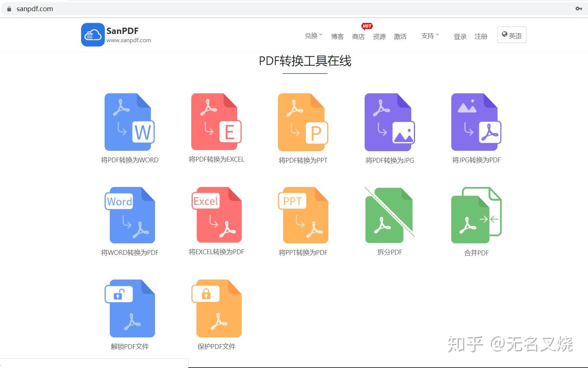Open the PDF to Excel converter icon
The image size is (588, 368).
(216, 122)
